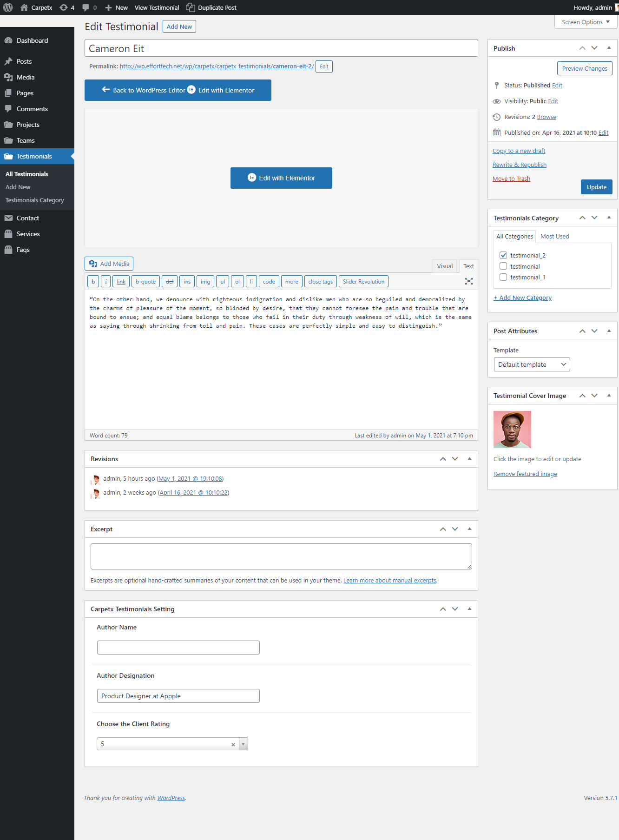The height and width of the screenshot is (840, 619).
Task: Click the Author Name input field
Action: (x=178, y=648)
